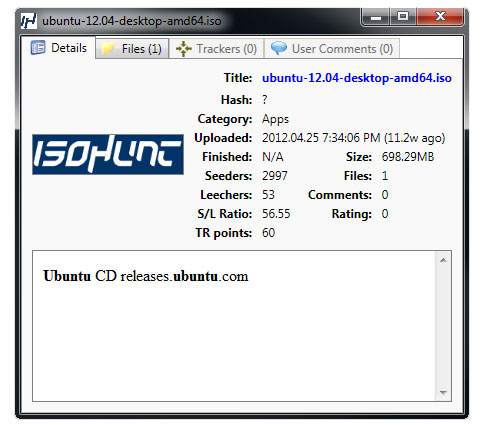Click the Seeders value 2997
Image resolution: width=489 pixels, height=425 pixels.
(275, 176)
